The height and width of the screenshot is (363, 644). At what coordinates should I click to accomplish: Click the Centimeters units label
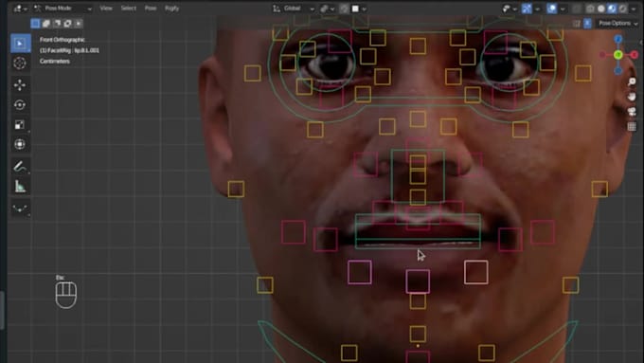coord(55,62)
